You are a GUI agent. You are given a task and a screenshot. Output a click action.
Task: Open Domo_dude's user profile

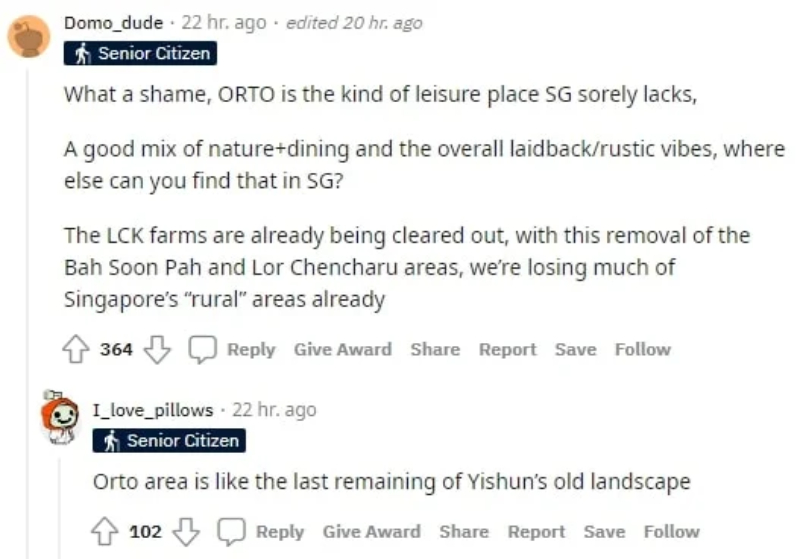pos(113,23)
